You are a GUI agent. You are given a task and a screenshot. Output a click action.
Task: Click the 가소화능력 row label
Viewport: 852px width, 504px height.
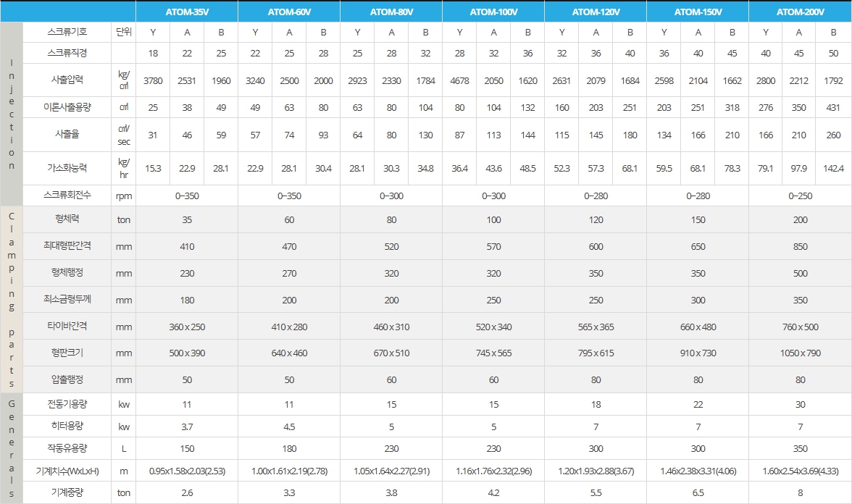click(x=67, y=168)
